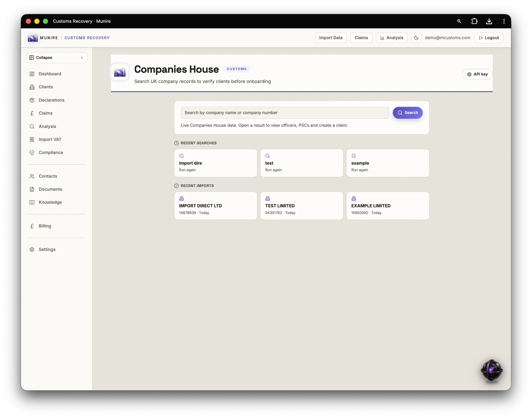Click the CUSTOMS badge beside the title
Screen dimensions: 532x418
coord(237,69)
